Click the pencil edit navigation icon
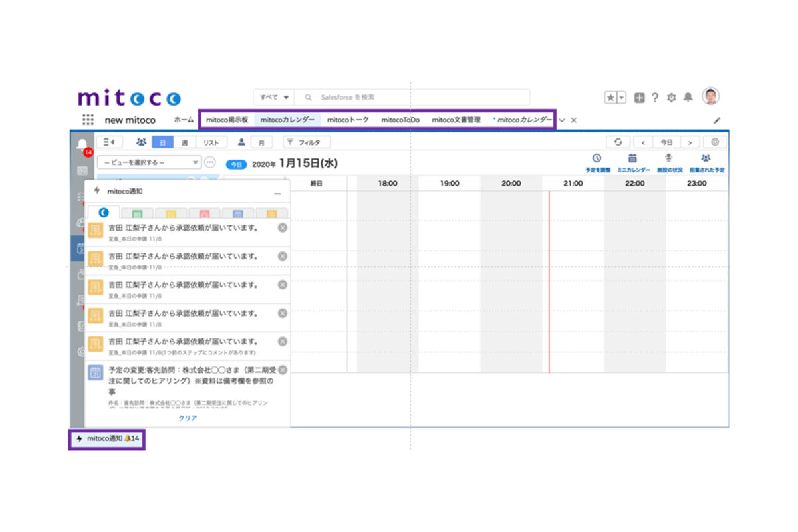798x532 pixels. 717,121
